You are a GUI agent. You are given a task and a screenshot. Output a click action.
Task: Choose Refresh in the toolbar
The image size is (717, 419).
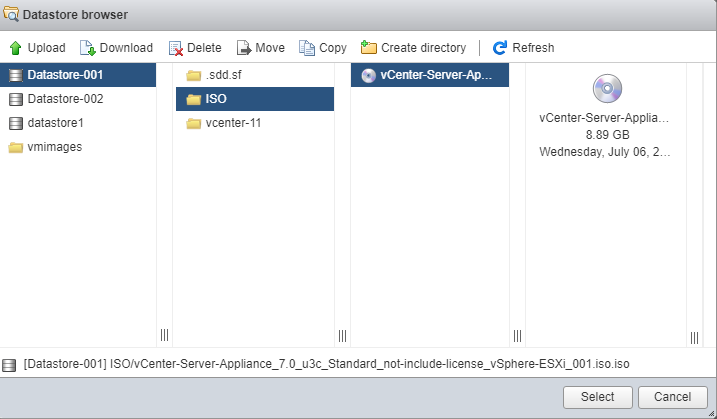(523, 48)
